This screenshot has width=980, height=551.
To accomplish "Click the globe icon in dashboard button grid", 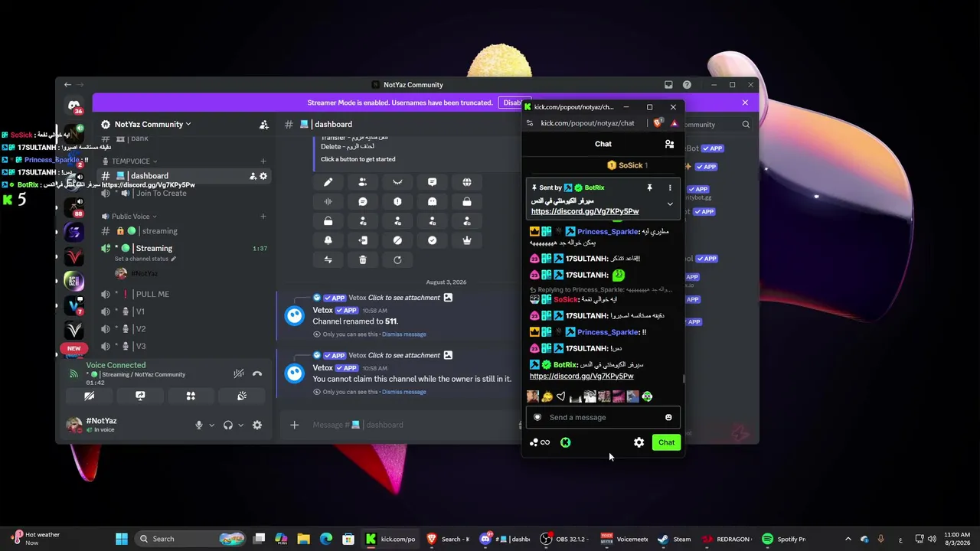I will pyautogui.click(x=467, y=182).
